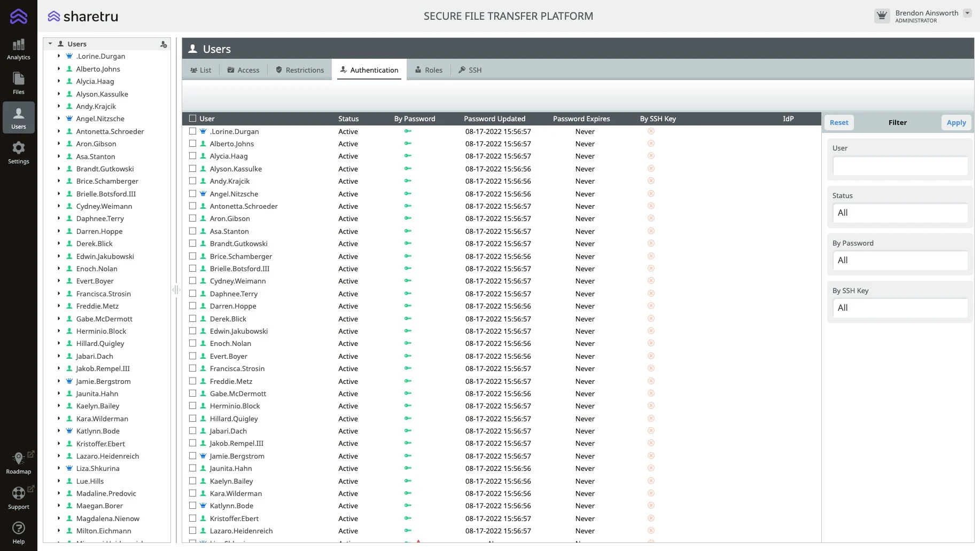Open the Support lifebuoy link
This screenshot has width=980, height=551.
19,498
